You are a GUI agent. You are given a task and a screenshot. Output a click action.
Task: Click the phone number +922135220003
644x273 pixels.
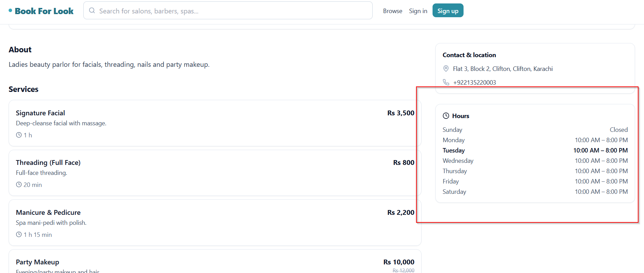(475, 83)
